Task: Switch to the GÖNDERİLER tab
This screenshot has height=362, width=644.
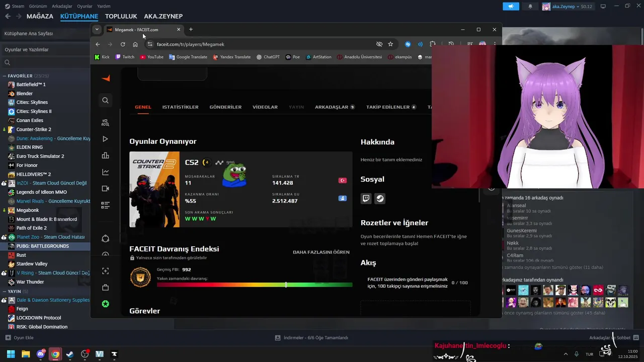Action: (x=225, y=107)
